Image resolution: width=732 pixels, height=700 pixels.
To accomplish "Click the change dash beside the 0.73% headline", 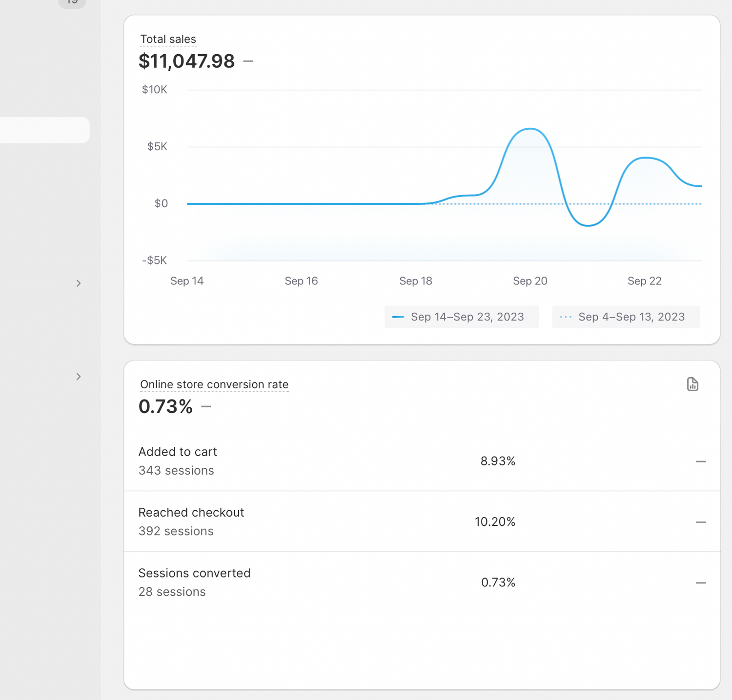I will 206,406.
